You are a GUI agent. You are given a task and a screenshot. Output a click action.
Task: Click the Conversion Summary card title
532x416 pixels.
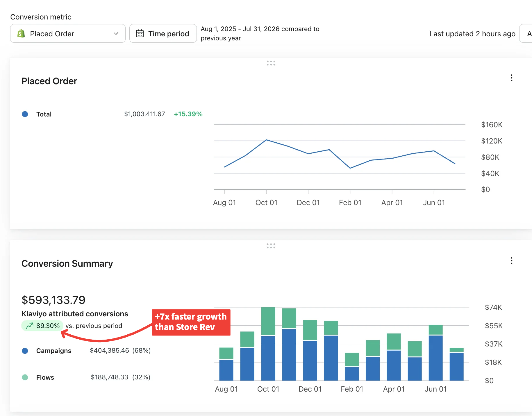67,263
